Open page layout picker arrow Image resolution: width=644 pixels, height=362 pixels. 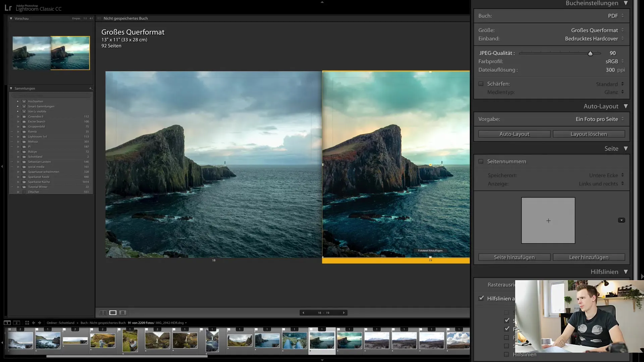tap(622, 220)
